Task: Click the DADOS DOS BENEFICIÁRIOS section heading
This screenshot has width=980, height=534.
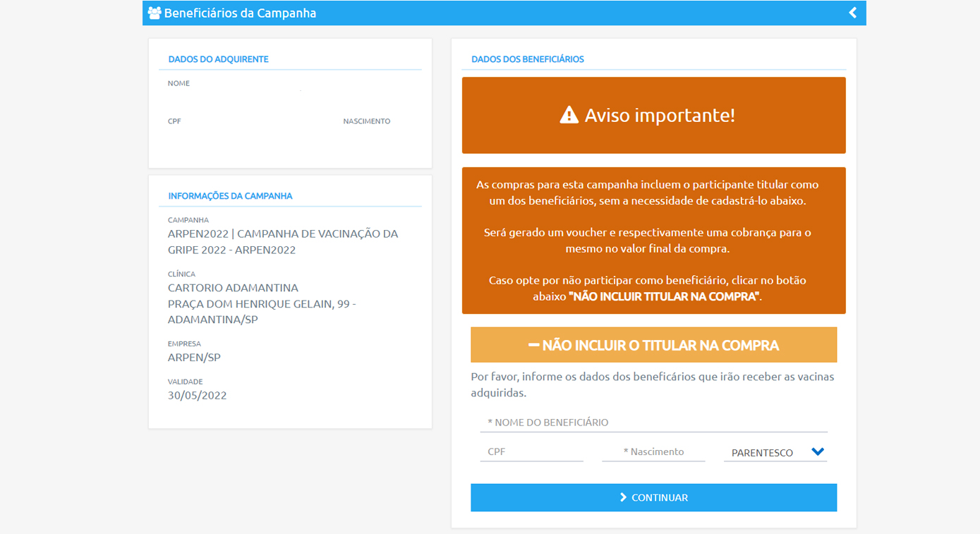Action: pos(528,59)
